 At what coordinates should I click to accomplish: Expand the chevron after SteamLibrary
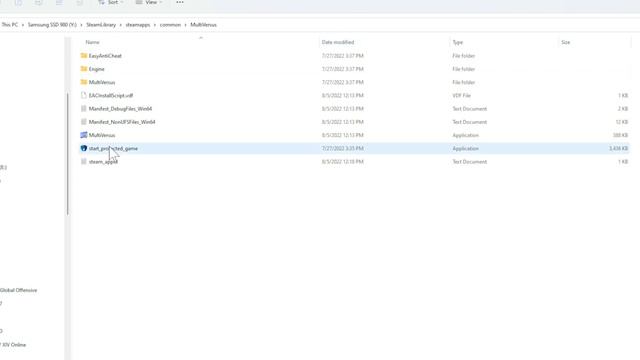click(x=120, y=25)
